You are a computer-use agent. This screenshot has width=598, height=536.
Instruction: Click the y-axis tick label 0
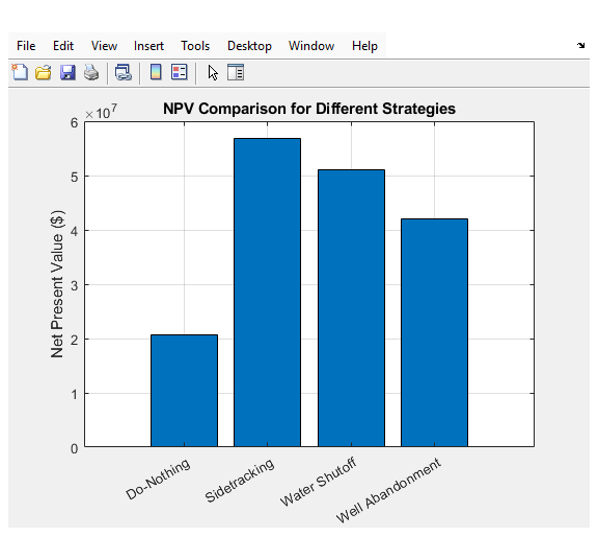point(74,449)
